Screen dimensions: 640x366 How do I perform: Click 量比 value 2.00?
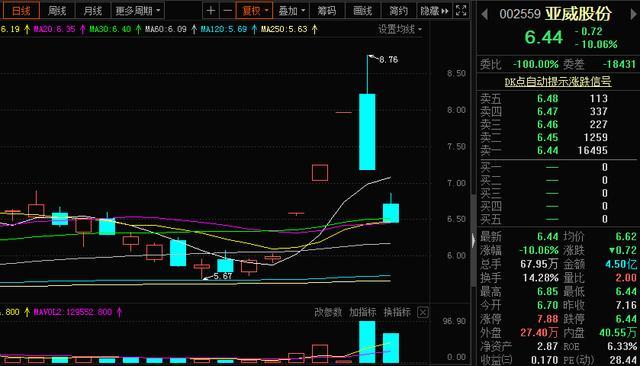626,278
